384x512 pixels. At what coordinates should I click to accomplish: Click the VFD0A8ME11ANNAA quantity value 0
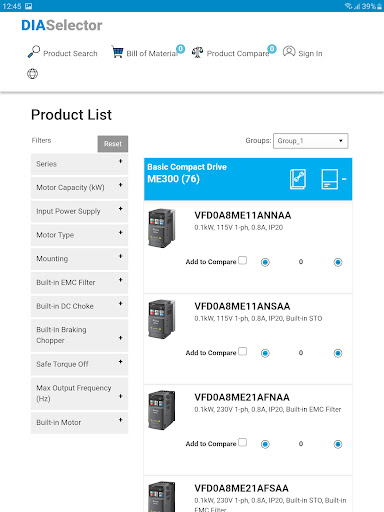(301, 262)
